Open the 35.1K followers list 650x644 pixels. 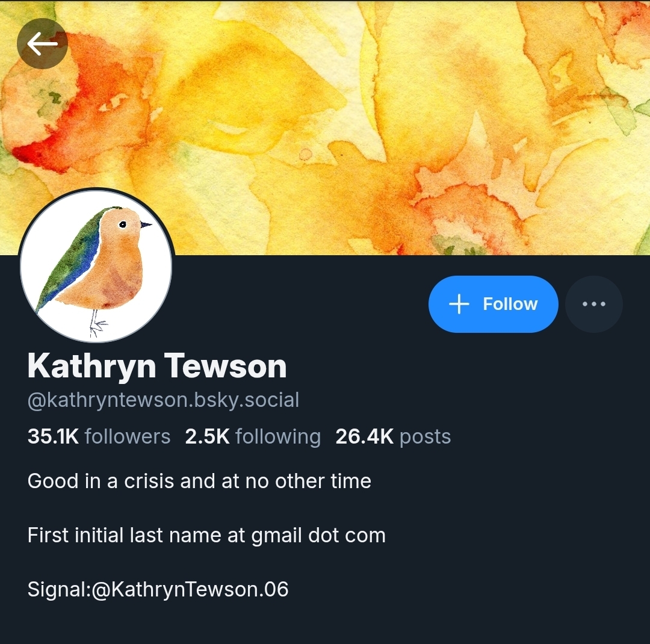pos(99,436)
